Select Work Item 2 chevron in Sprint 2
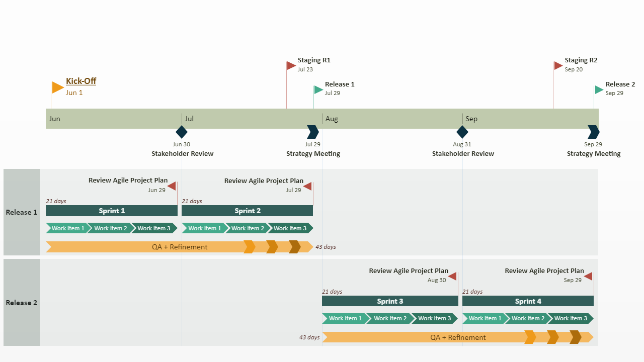This screenshot has width=644, height=362. pos(247,228)
